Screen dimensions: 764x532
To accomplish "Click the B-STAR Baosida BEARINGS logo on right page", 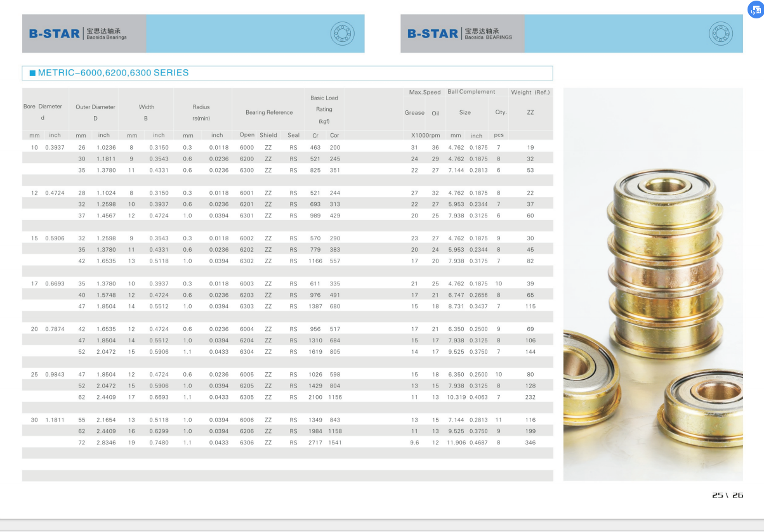I will [459, 34].
